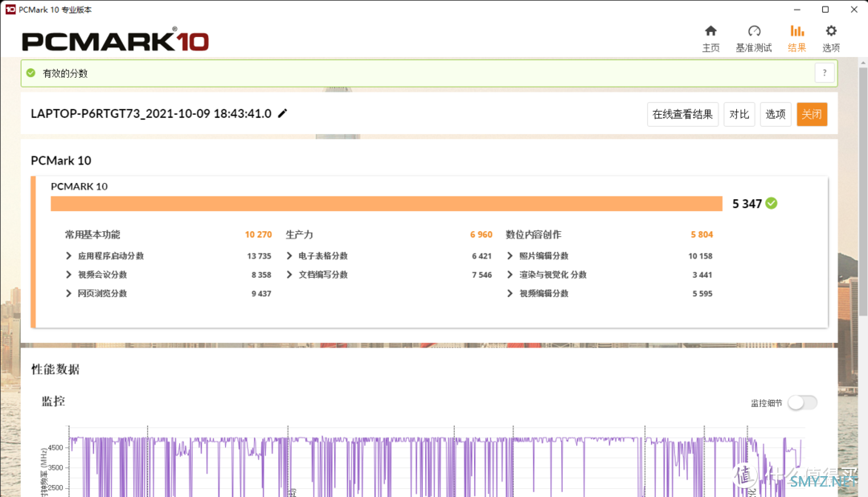Click the 13 735 app start-up score

259,256
